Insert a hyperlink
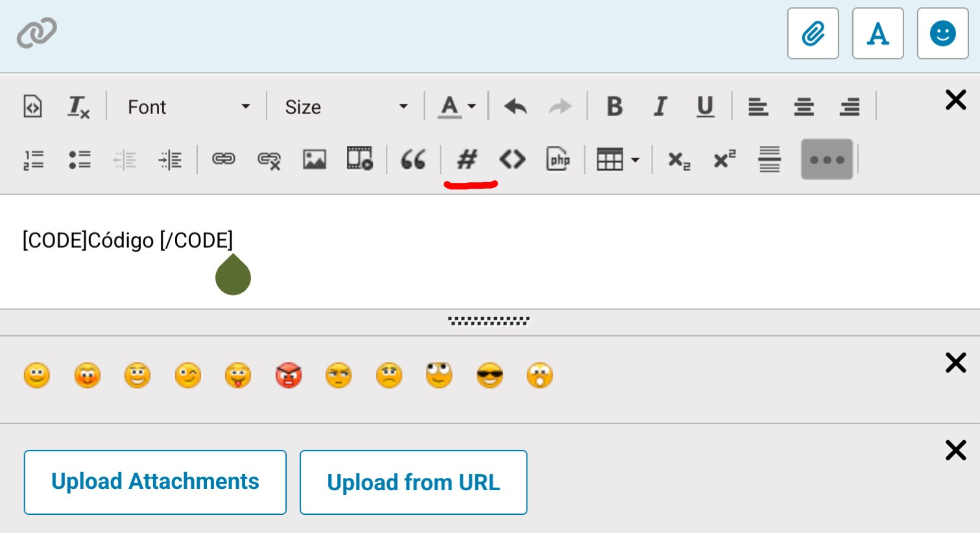The height and width of the screenshot is (533, 980). click(224, 159)
